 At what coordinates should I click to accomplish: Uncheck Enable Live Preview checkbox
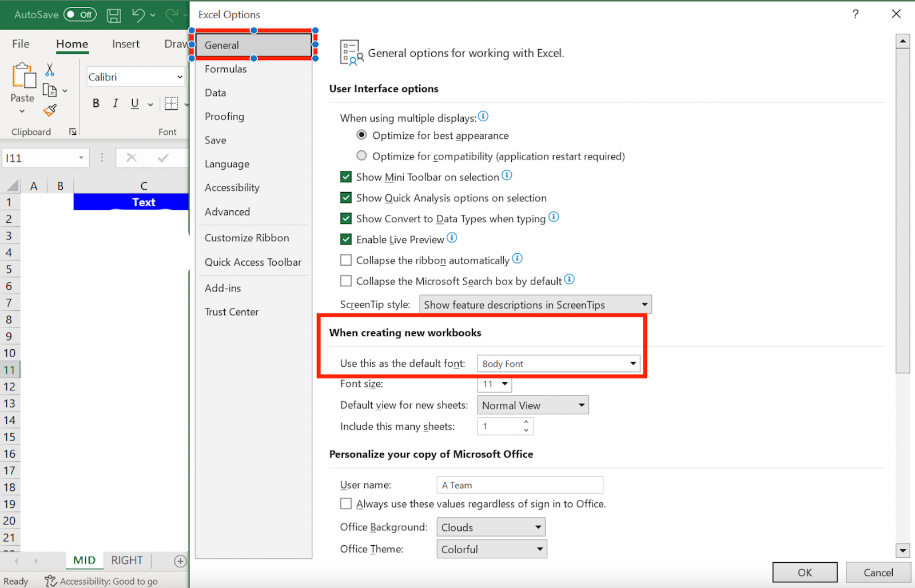(346, 239)
